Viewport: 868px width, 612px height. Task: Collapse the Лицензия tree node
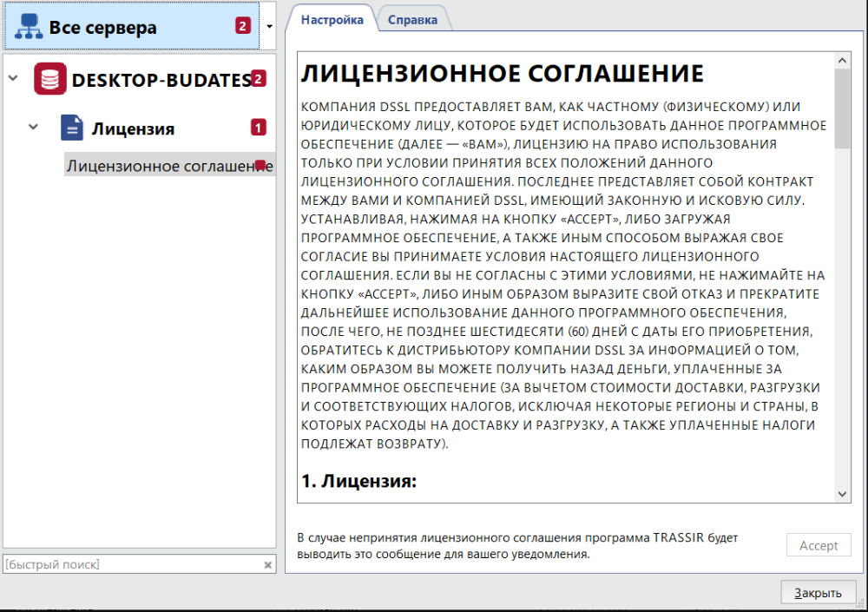pyautogui.click(x=33, y=127)
